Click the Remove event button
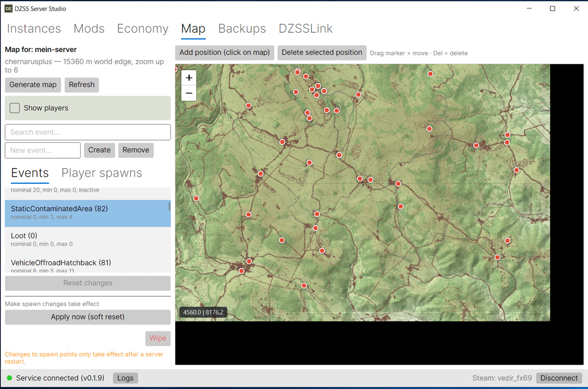The height and width of the screenshot is (389, 588). tap(136, 150)
